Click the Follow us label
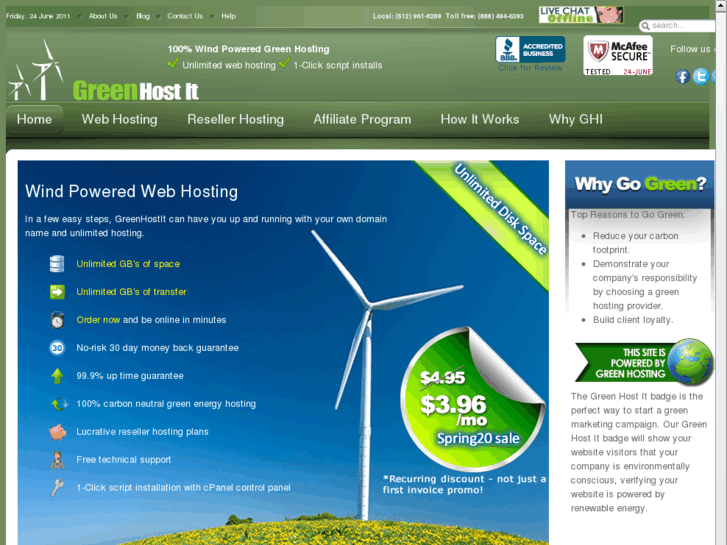The height and width of the screenshot is (545, 727). pos(690,49)
